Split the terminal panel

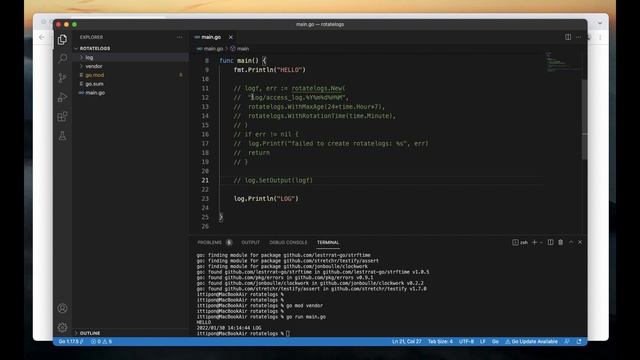[551, 242]
